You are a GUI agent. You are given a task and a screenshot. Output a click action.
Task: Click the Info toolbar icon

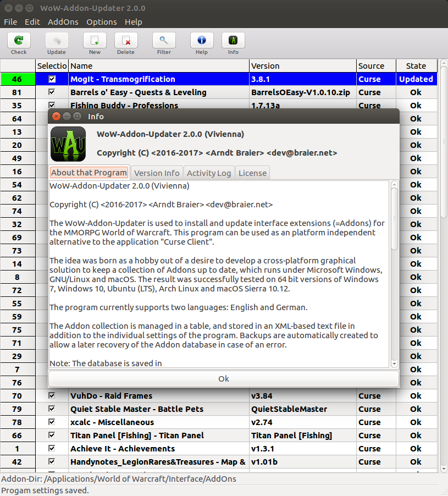click(x=233, y=41)
